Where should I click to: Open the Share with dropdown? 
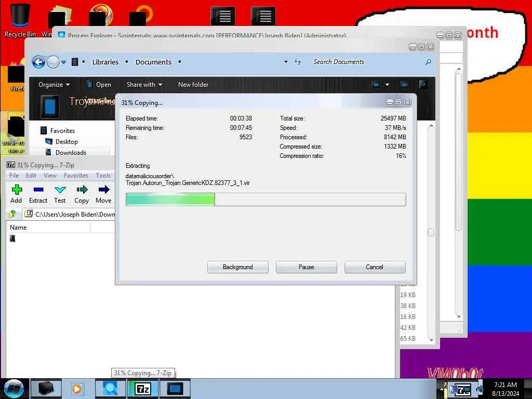(144, 85)
